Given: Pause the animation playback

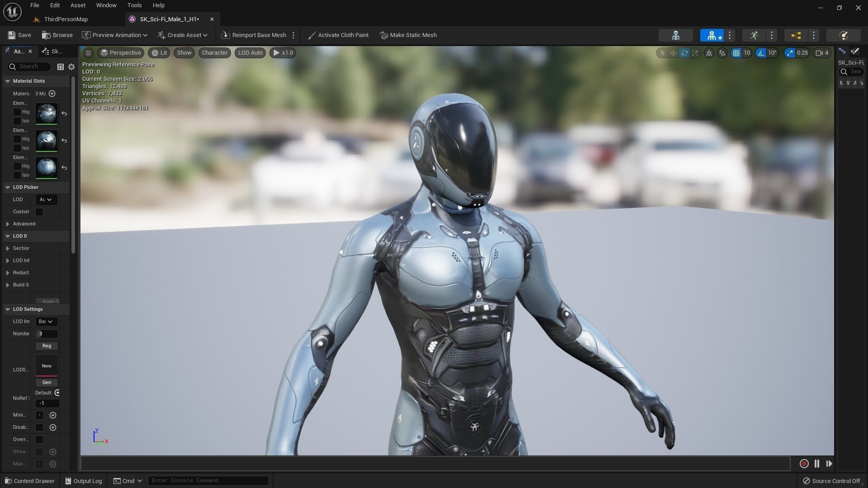Looking at the screenshot, I should point(816,464).
